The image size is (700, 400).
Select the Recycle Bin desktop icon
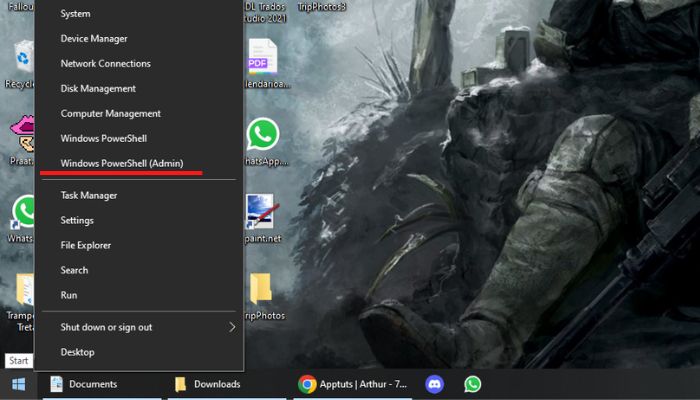(24, 56)
